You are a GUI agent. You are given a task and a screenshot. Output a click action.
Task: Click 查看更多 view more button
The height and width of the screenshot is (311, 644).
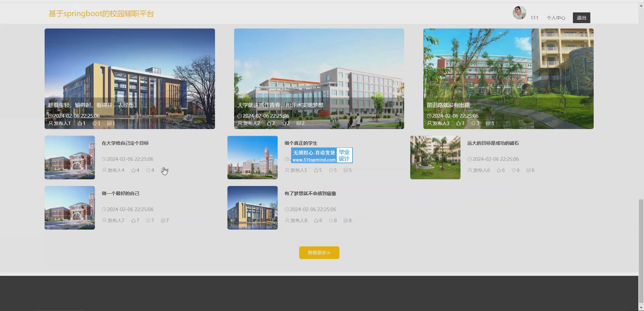pyautogui.click(x=319, y=253)
